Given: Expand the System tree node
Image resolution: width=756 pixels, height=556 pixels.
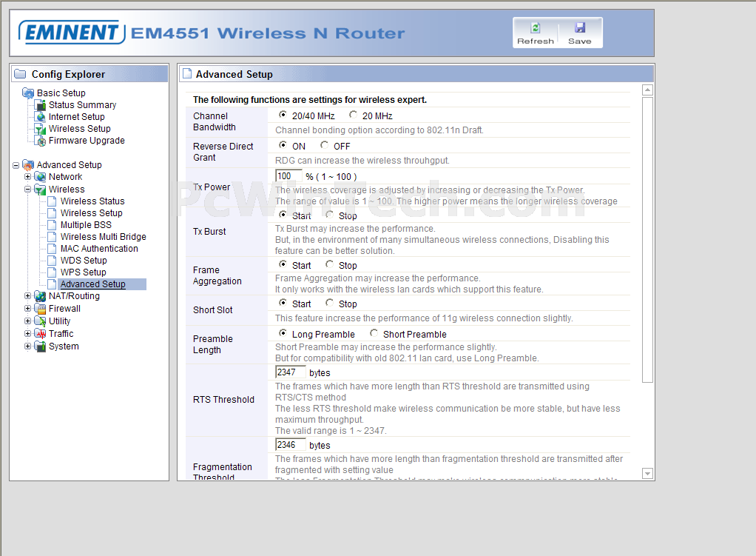Looking at the screenshot, I should 27,346.
